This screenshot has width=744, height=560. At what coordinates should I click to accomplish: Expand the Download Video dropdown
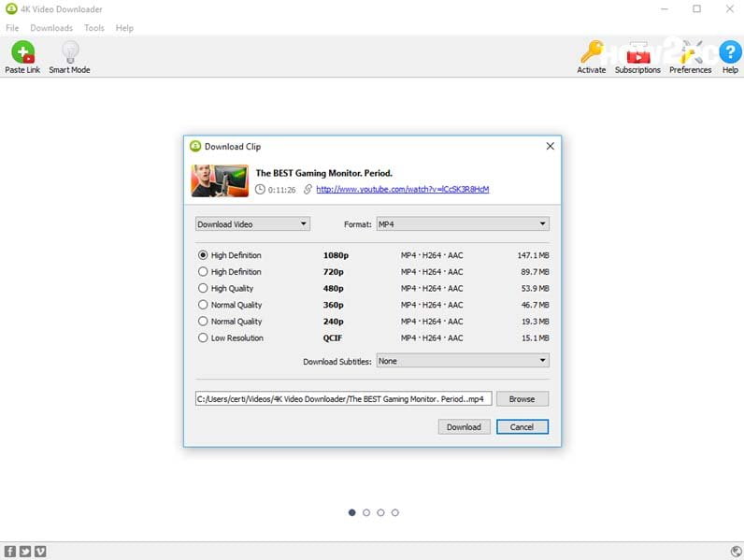[252, 224]
